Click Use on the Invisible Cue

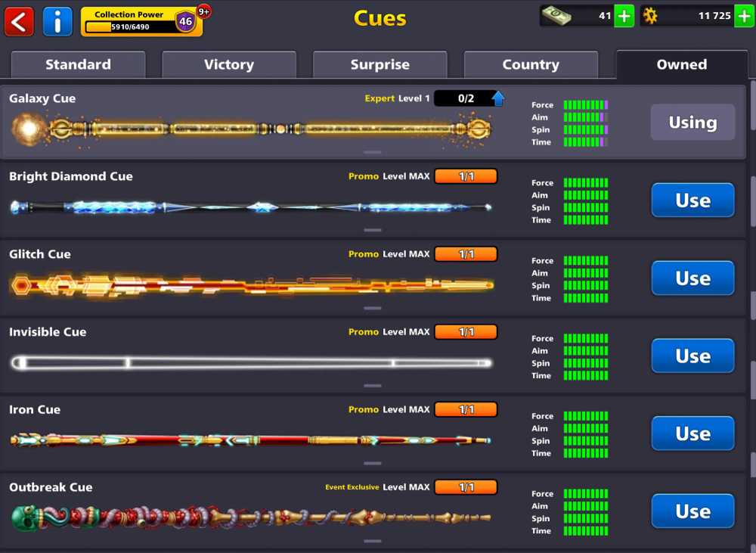click(x=692, y=356)
